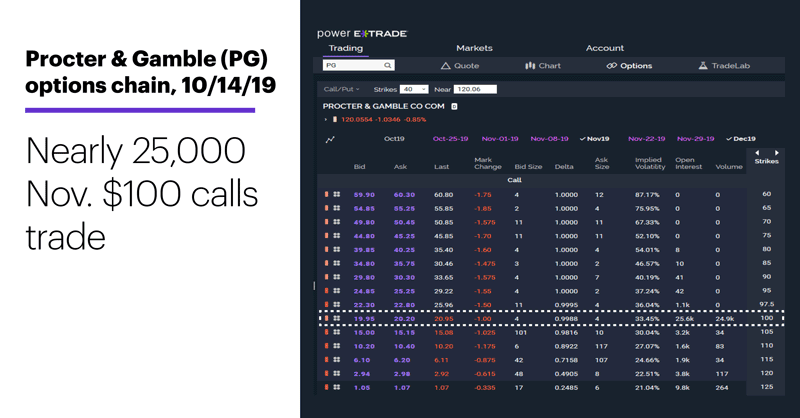Viewport: 800px width, 418px height.
Task: Click the Near price field 120.06
Action: click(474, 89)
